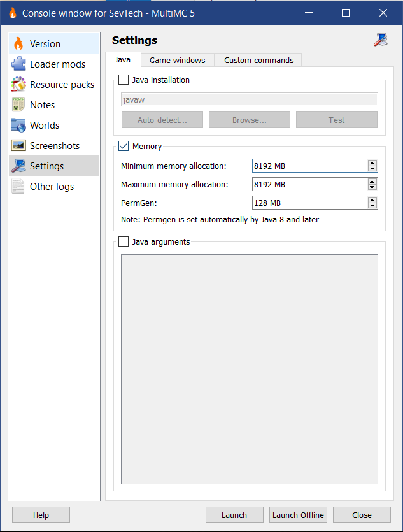Decrease PermGen value with down arrow

tap(372, 206)
